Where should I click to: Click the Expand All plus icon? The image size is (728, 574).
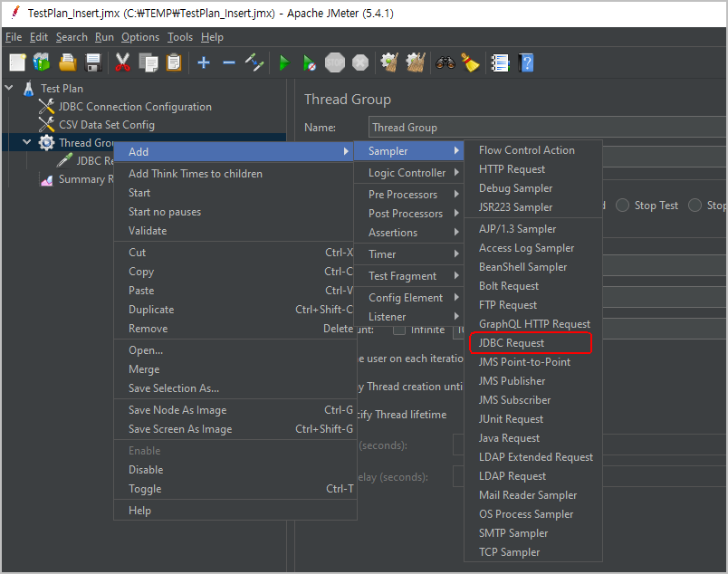pyautogui.click(x=204, y=62)
